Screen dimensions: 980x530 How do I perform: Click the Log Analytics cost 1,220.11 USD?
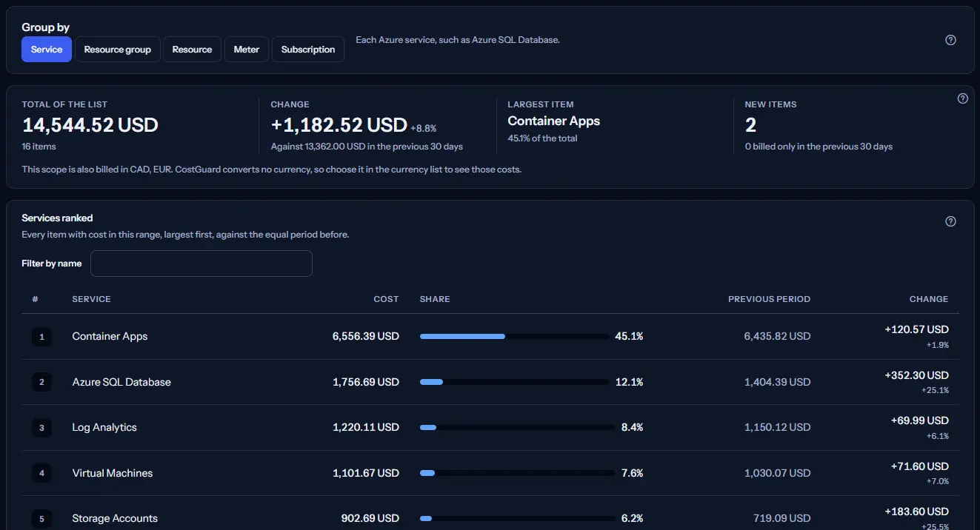pos(366,427)
